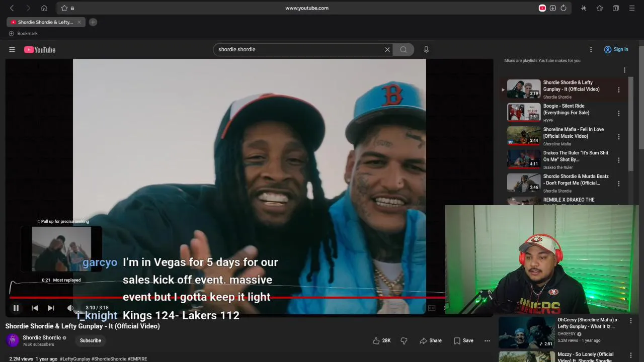Open the Shordie Shordie channel name link
Image resolution: width=644 pixels, height=362 pixels.
pyautogui.click(x=42, y=338)
